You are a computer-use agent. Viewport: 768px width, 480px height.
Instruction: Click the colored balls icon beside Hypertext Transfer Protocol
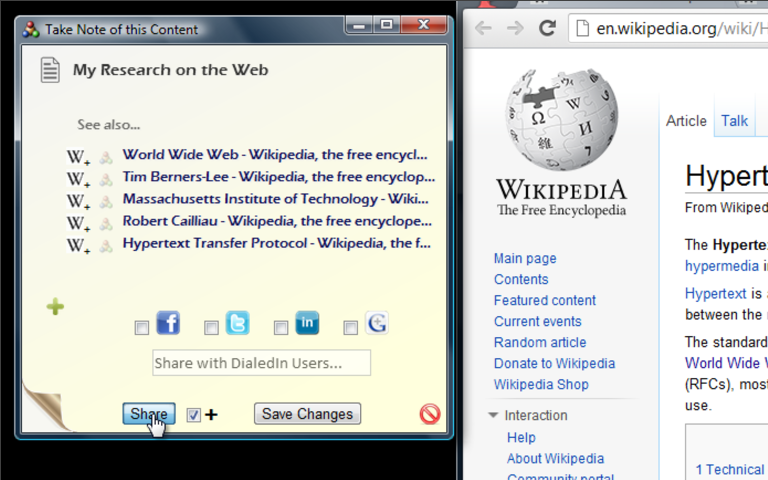click(106, 245)
